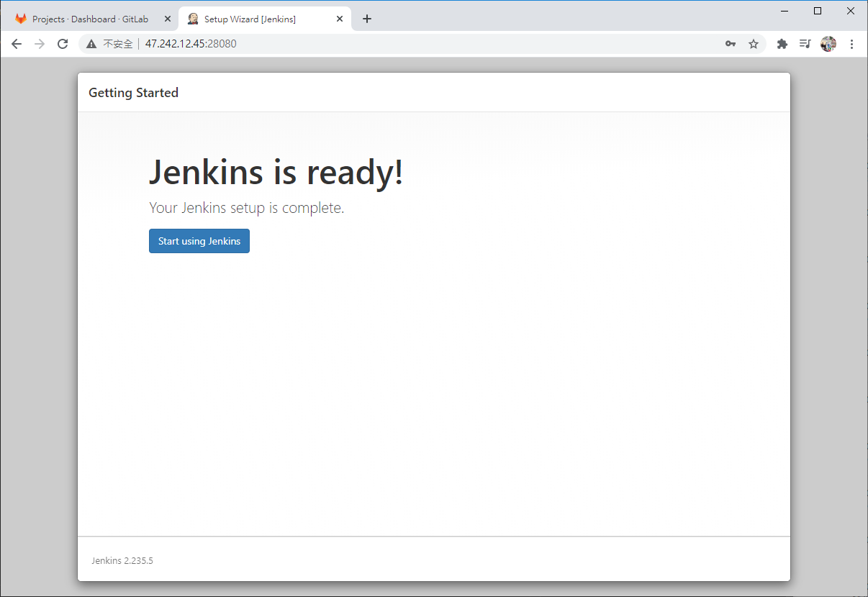
Task: Maximize the Chrome window
Action: [818, 11]
